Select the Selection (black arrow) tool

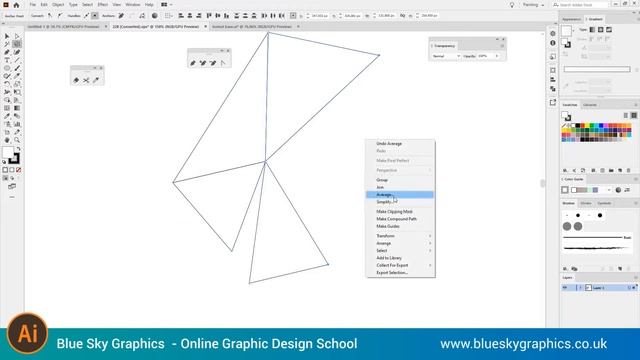click(7, 36)
